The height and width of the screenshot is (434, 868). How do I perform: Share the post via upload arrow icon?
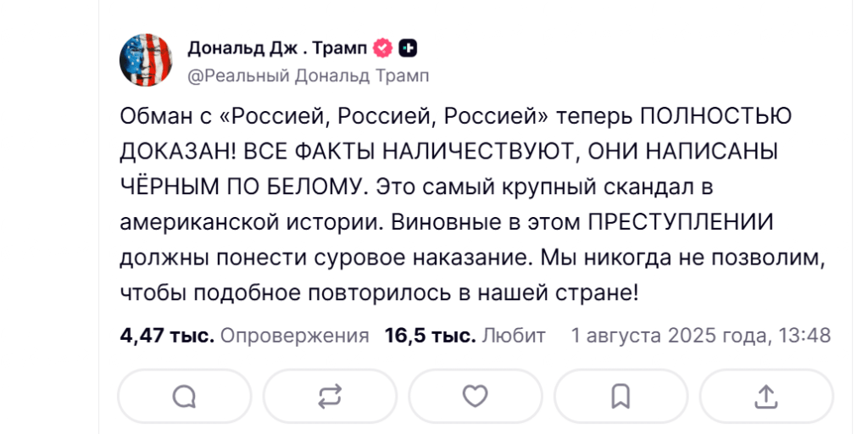coord(766,397)
